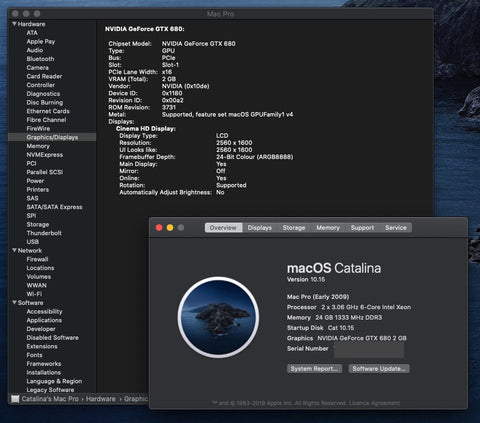Select Extensions under Software

pos(42,346)
